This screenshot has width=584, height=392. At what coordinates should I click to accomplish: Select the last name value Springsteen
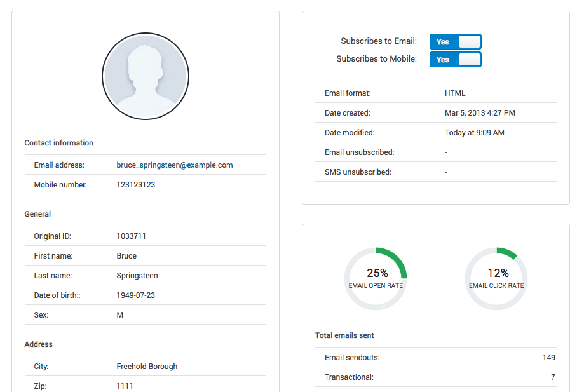[x=137, y=276]
